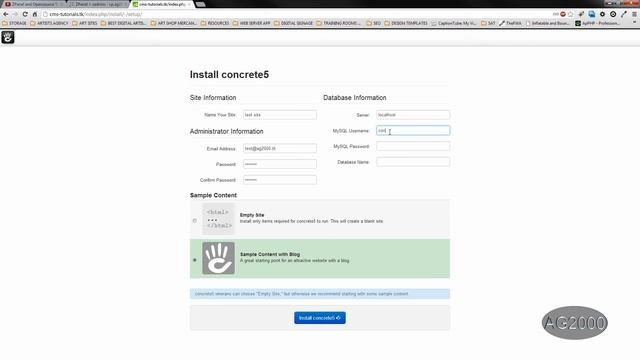The width and height of the screenshot is (640, 360).
Task: Switch to the second ZPanel admin tab
Action: (98, 4)
